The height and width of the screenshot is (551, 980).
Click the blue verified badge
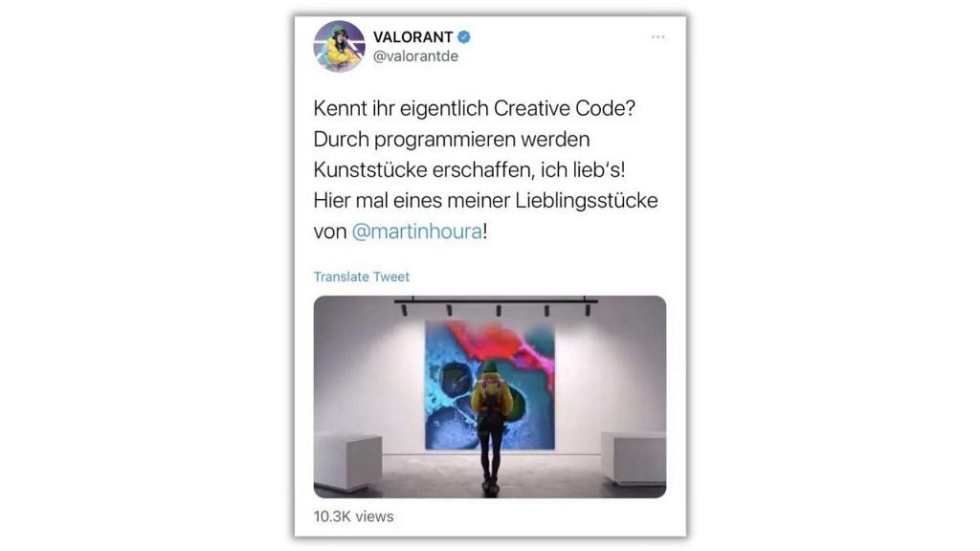[x=464, y=37]
